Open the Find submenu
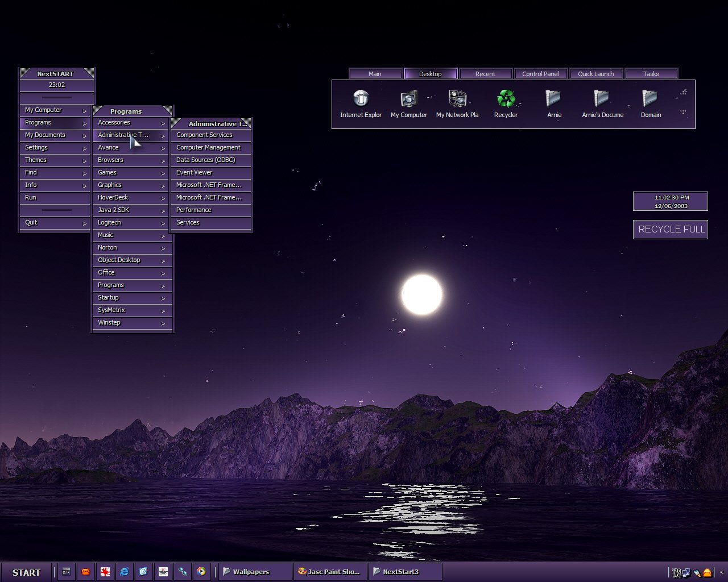The height and width of the screenshot is (582, 728). (x=56, y=173)
